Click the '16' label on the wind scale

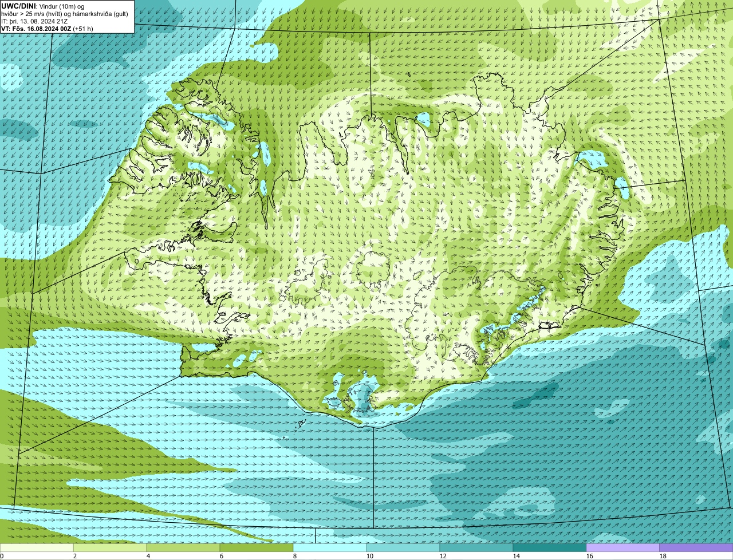point(590,556)
